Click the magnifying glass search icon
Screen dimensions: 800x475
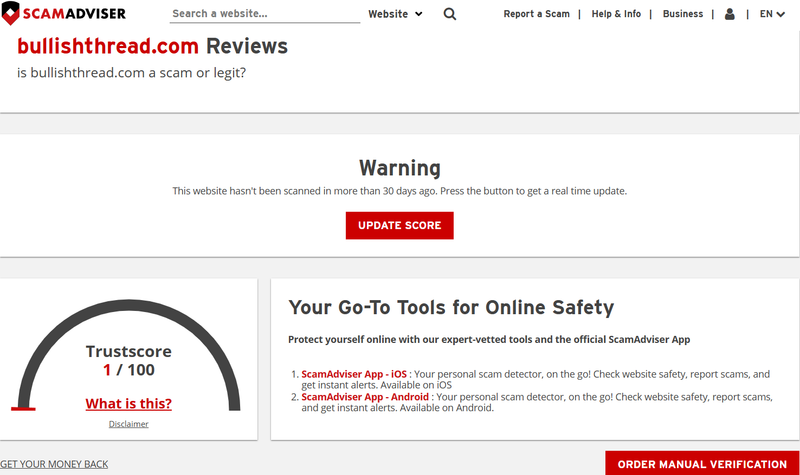(x=449, y=14)
